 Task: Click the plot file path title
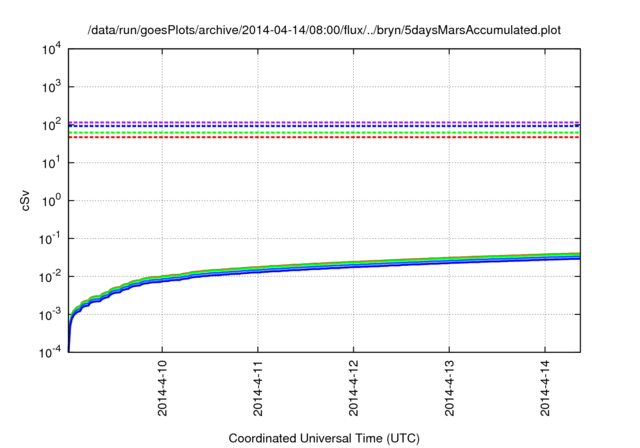tap(324, 30)
